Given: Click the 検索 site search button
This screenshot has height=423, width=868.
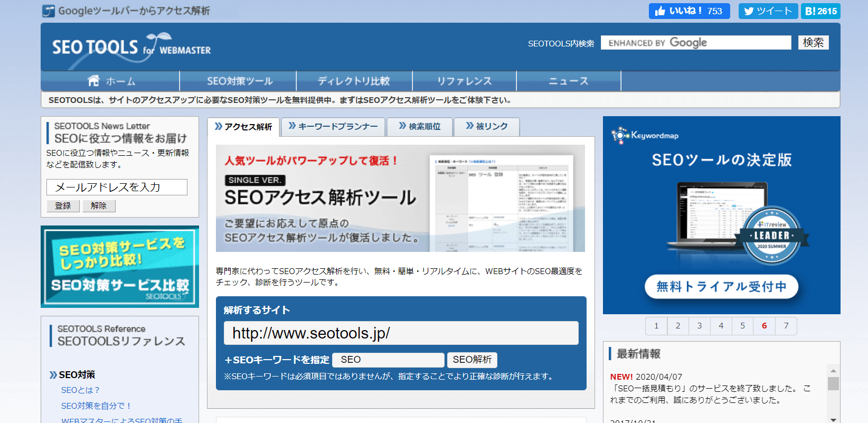Looking at the screenshot, I should click(x=813, y=42).
